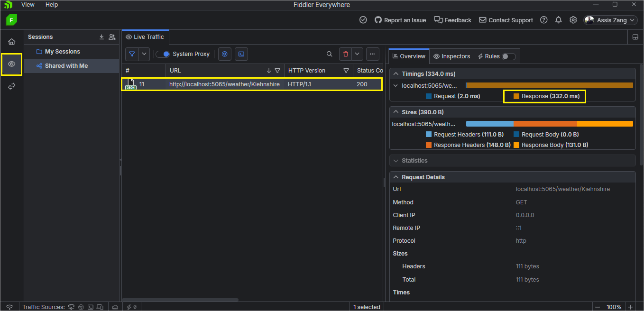Select My Sessions folder

(72, 52)
